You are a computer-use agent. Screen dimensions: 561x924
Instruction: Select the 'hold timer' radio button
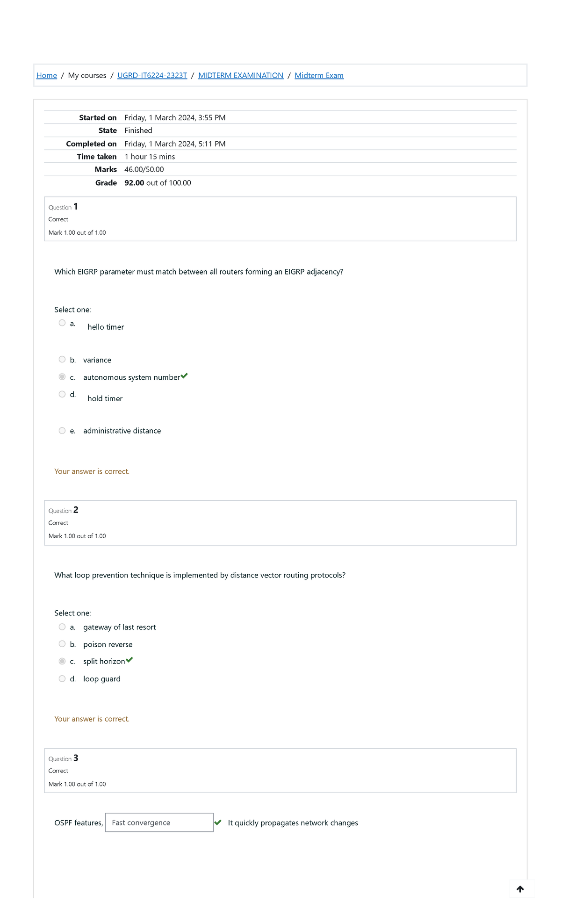click(x=62, y=394)
